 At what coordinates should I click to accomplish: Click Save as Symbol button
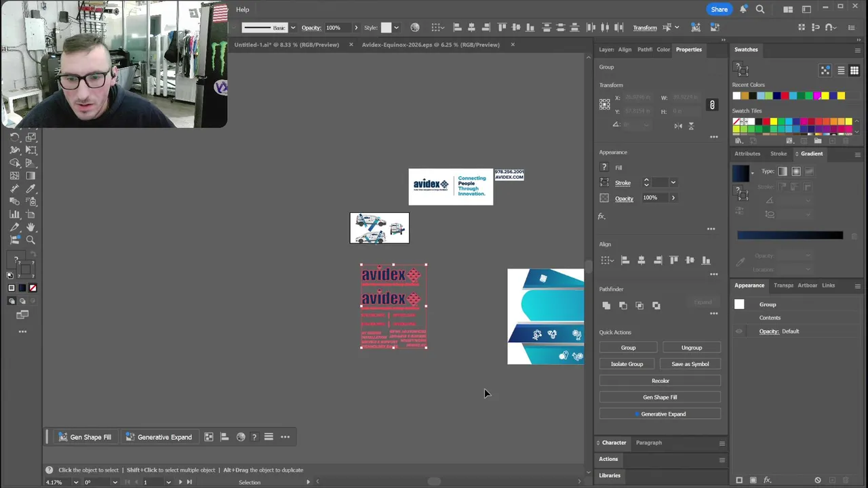[690, 364]
